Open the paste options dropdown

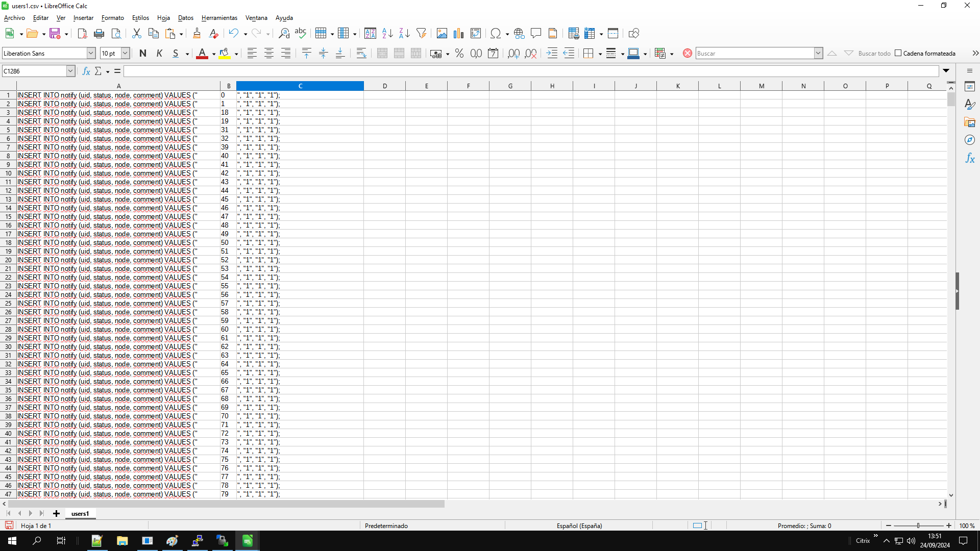pos(181,34)
